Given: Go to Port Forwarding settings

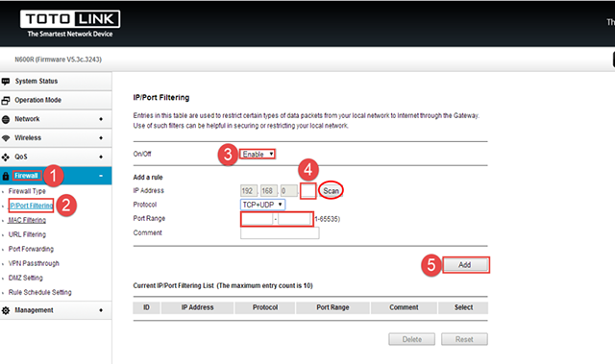Looking at the screenshot, I should coord(31,249).
